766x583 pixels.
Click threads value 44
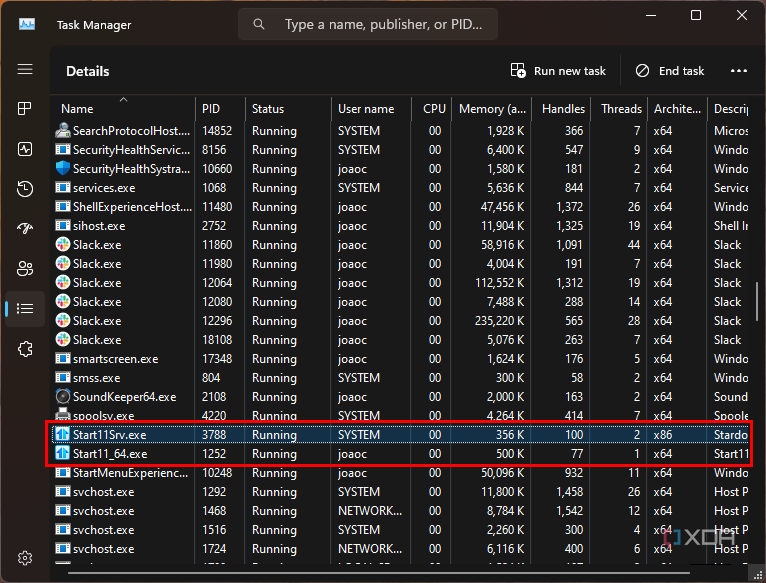[x=634, y=245]
